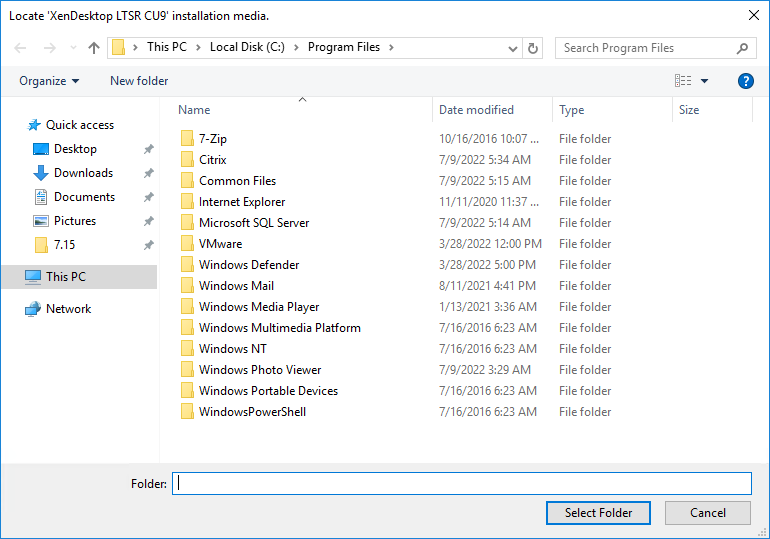
Task: Click the Change your view icon
Action: tap(683, 81)
